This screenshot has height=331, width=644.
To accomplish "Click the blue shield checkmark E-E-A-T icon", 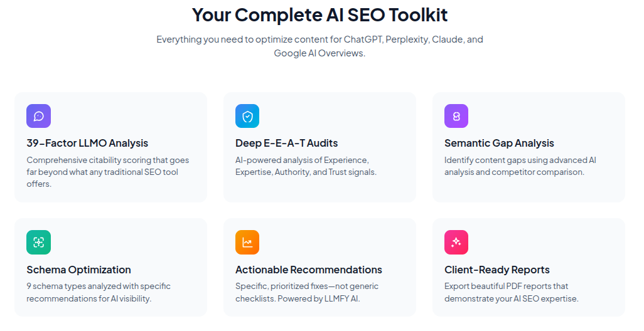I will click(247, 116).
